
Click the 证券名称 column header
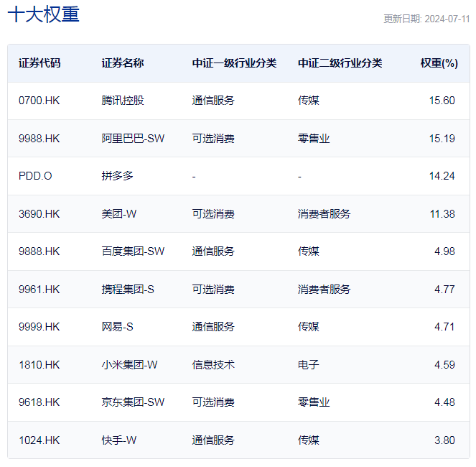[x=123, y=63]
